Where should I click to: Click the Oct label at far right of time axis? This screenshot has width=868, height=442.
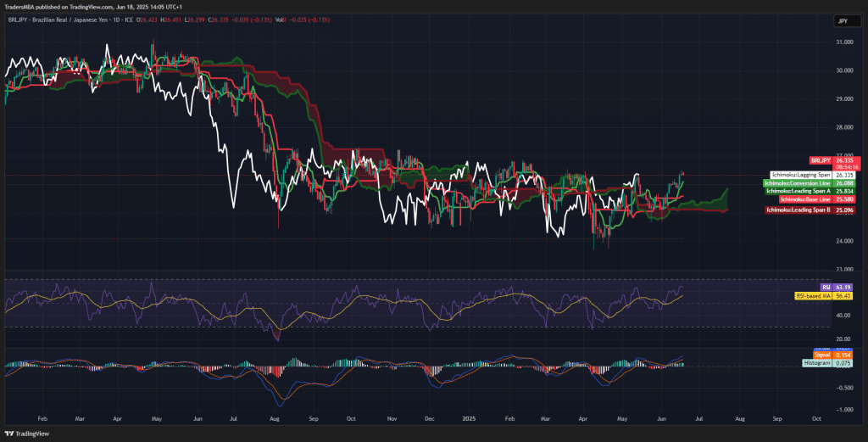coord(815,419)
